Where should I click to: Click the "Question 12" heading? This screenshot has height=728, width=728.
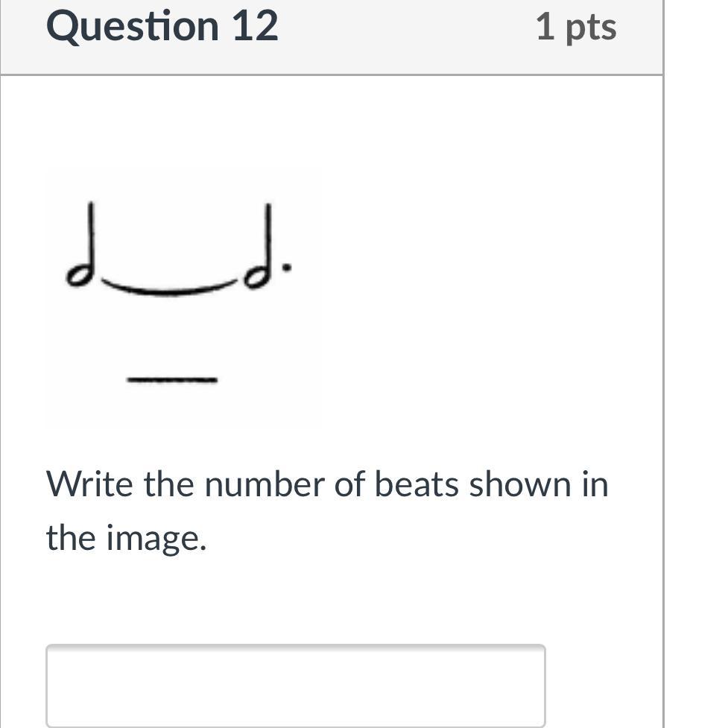pos(162,26)
